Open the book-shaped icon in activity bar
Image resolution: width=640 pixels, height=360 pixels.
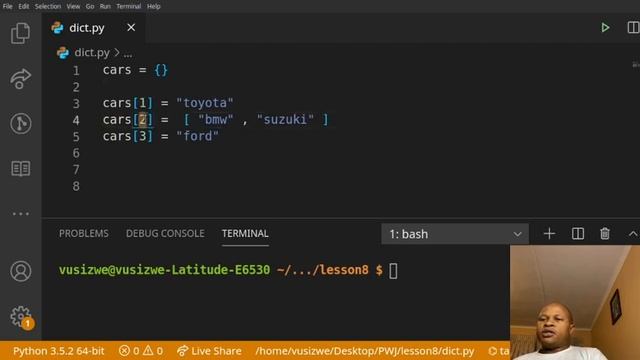(x=20, y=169)
